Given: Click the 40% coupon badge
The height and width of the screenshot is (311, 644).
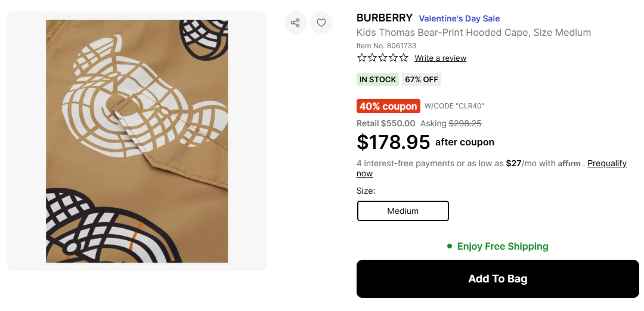Looking at the screenshot, I should [x=388, y=106].
